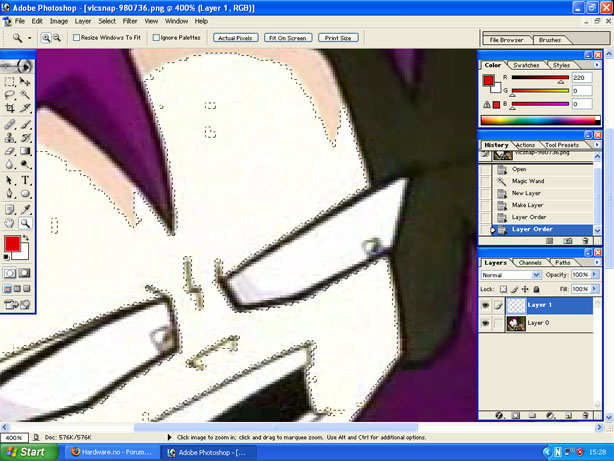614x461 pixels.
Task: Select the Dodge tool
Action: pos(25,164)
